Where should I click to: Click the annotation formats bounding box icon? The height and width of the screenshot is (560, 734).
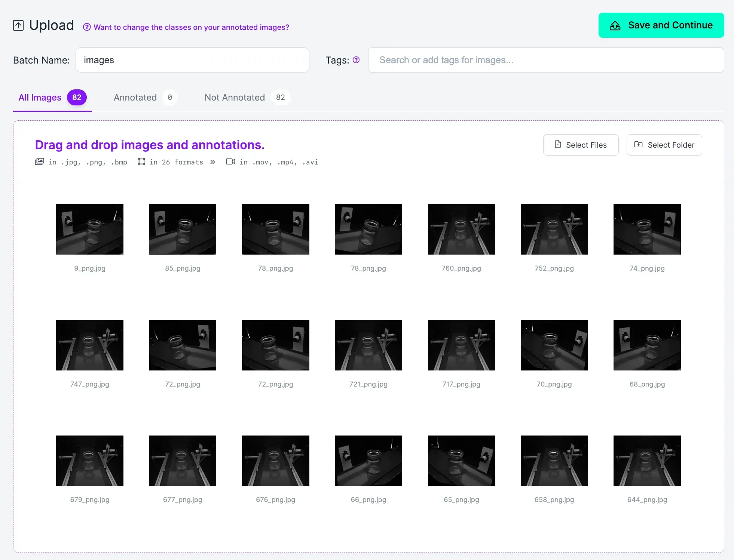click(141, 161)
